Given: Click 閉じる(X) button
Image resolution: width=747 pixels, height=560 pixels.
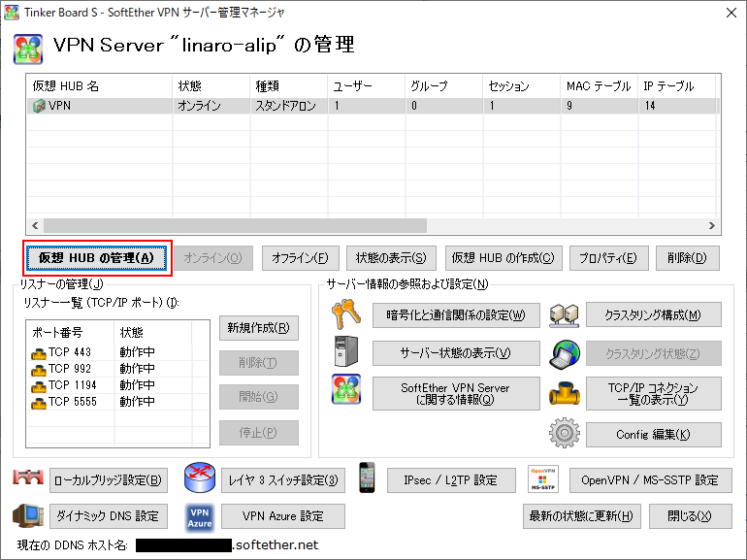Looking at the screenshot, I should click(691, 516).
